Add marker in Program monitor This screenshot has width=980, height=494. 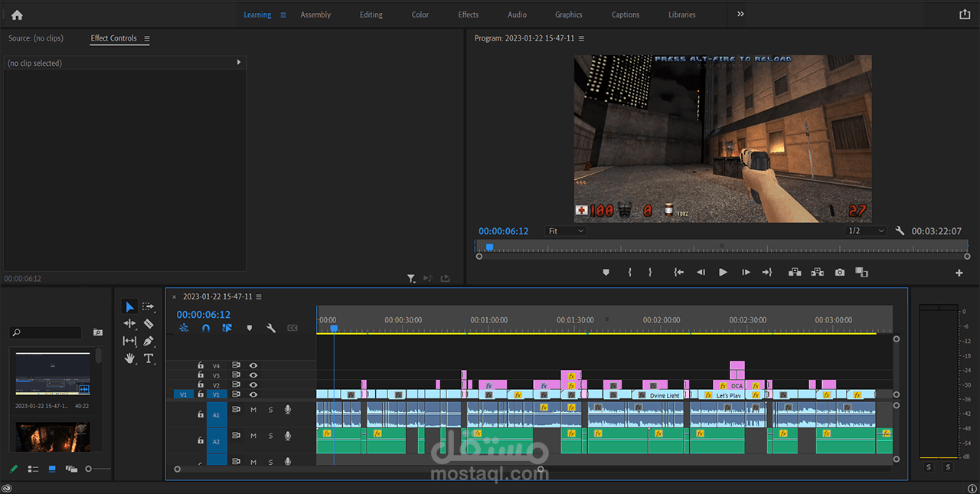coord(606,272)
